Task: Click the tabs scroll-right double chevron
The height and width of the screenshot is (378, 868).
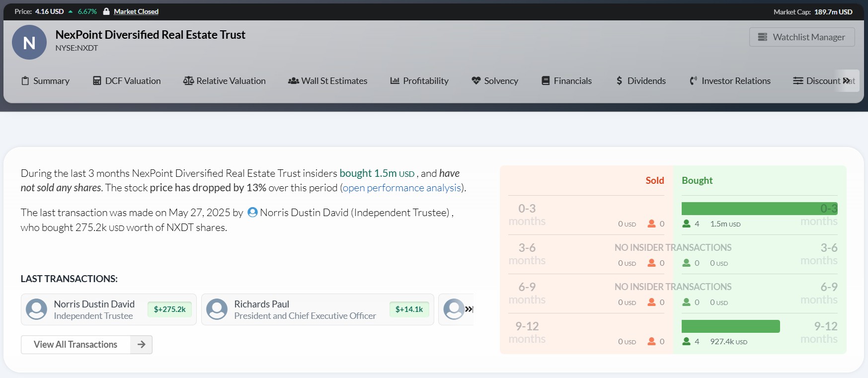Action: (x=847, y=80)
